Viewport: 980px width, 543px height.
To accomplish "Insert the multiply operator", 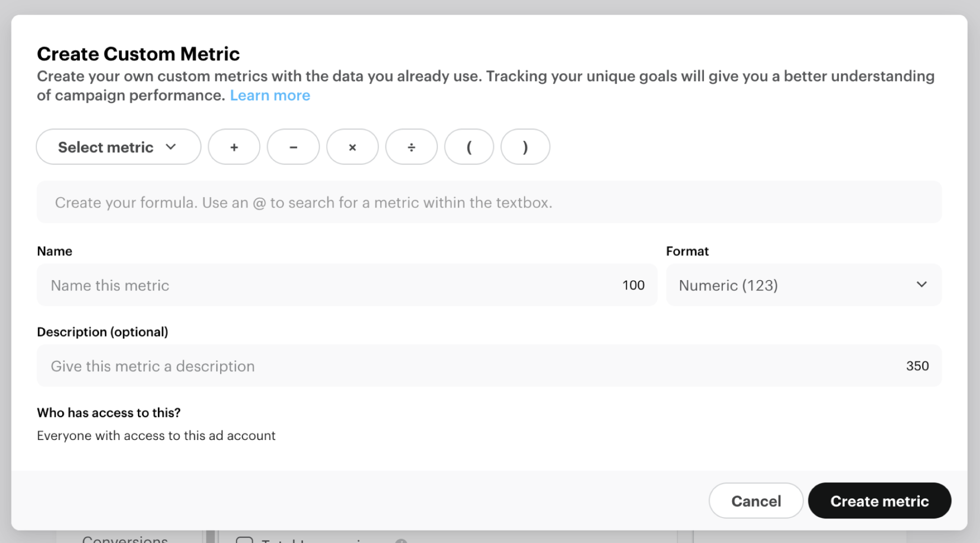I will point(352,147).
